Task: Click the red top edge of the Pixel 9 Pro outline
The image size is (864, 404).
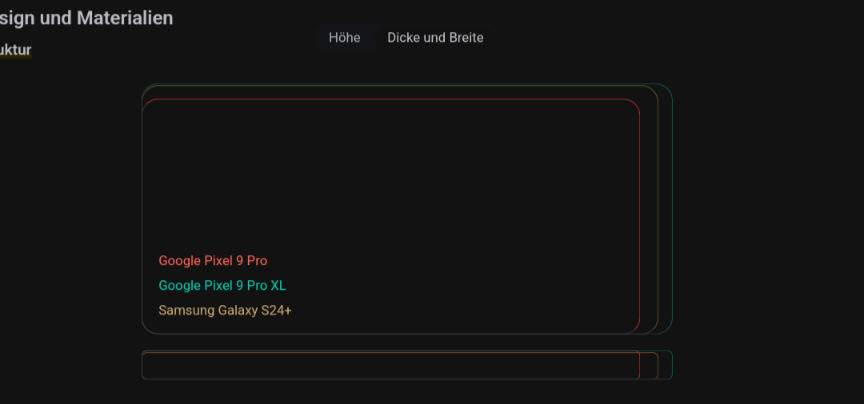Action: click(390, 100)
